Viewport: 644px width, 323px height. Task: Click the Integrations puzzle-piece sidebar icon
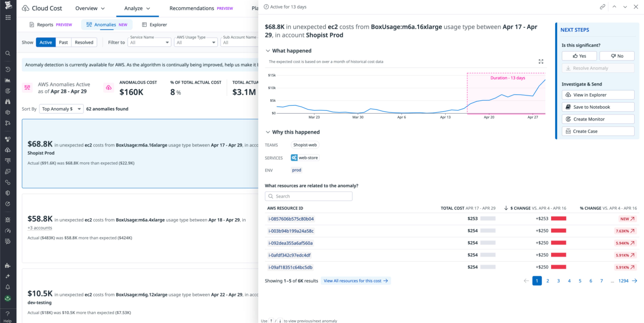[x=8, y=266]
